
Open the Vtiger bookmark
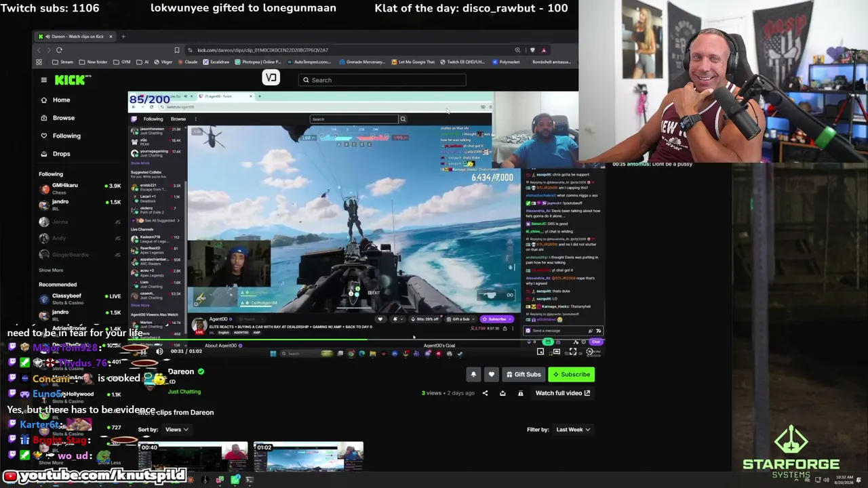coord(163,62)
